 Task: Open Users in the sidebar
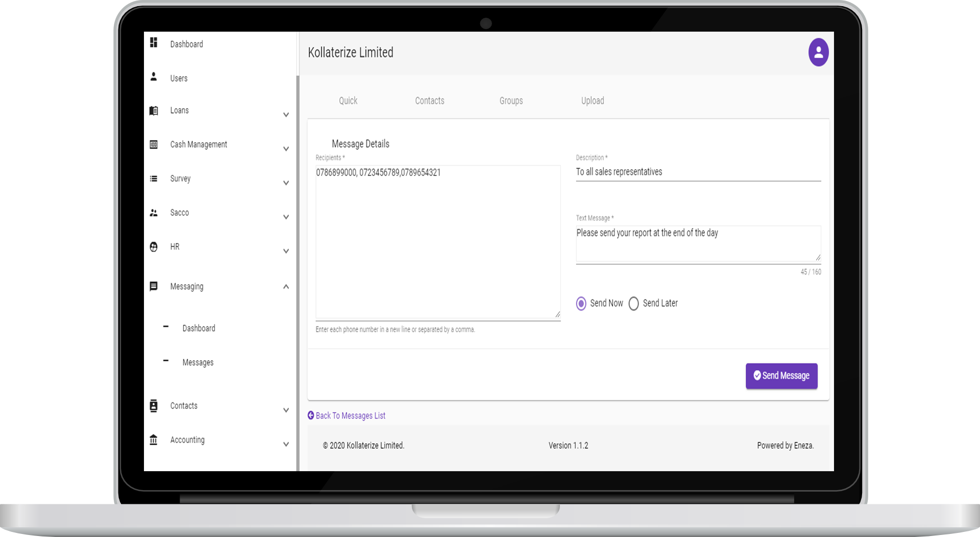click(179, 79)
